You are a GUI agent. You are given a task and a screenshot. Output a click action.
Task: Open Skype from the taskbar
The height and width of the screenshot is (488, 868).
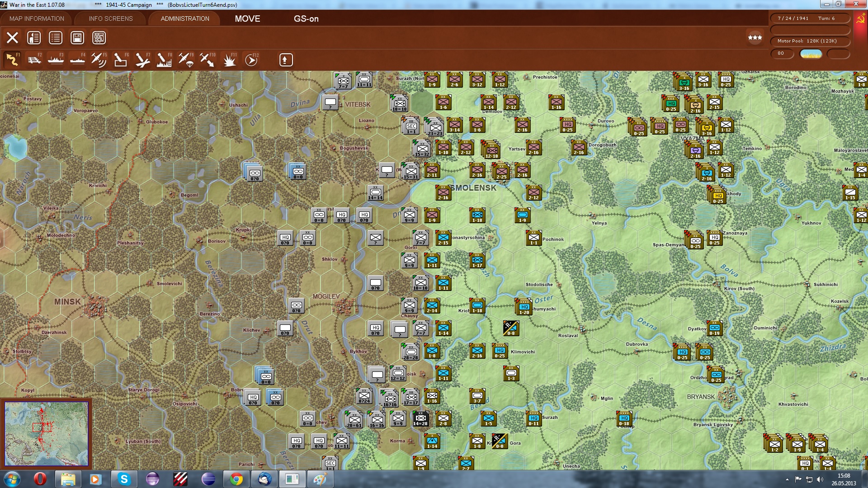(124, 479)
